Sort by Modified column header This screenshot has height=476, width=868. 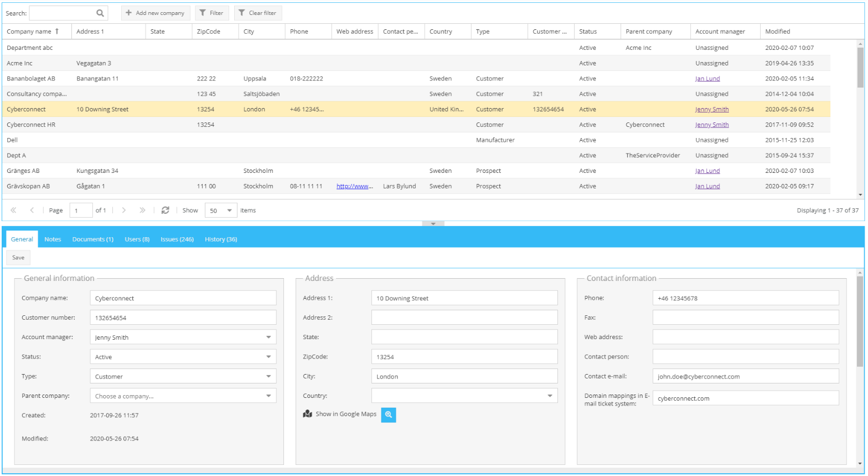[795, 32]
